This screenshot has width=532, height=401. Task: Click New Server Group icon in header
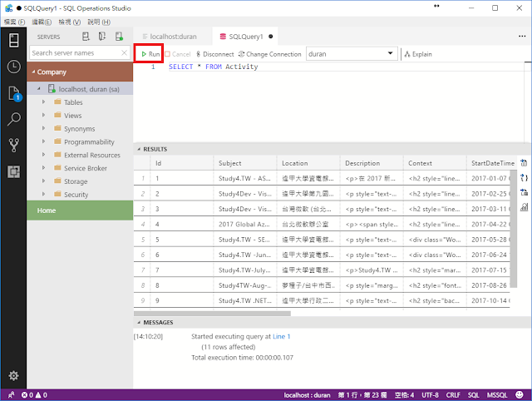point(102,37)
